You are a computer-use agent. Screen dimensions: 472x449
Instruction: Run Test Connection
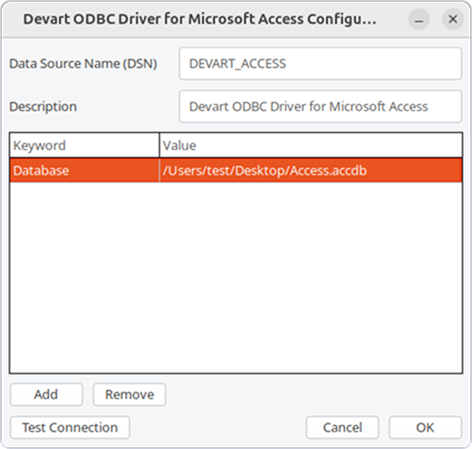(70, 427)
